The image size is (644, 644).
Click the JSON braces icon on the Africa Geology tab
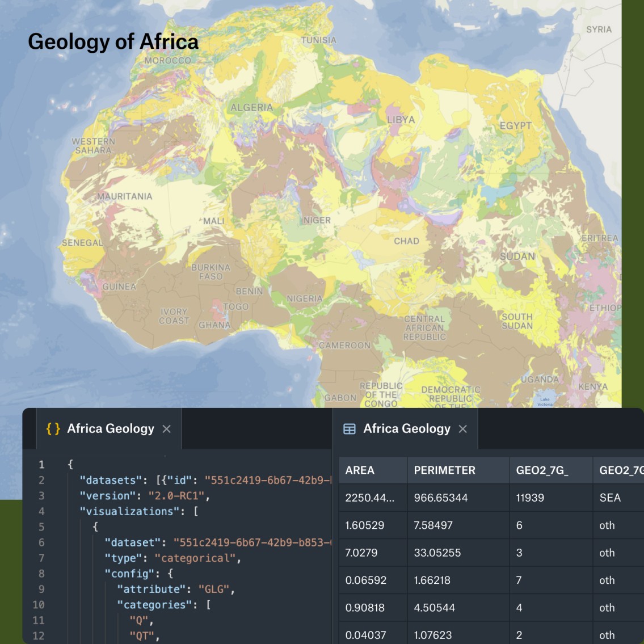pos(53,429)
